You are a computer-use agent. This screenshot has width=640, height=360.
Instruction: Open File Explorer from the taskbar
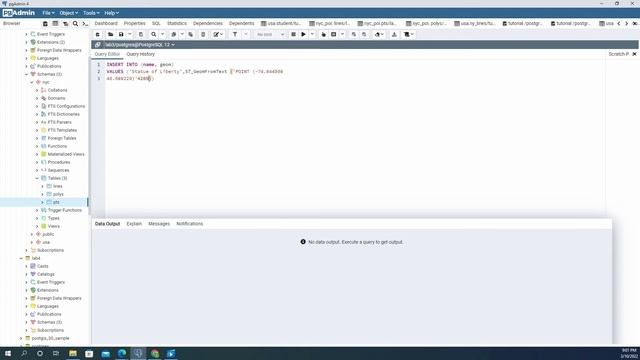tap(73, 353)
